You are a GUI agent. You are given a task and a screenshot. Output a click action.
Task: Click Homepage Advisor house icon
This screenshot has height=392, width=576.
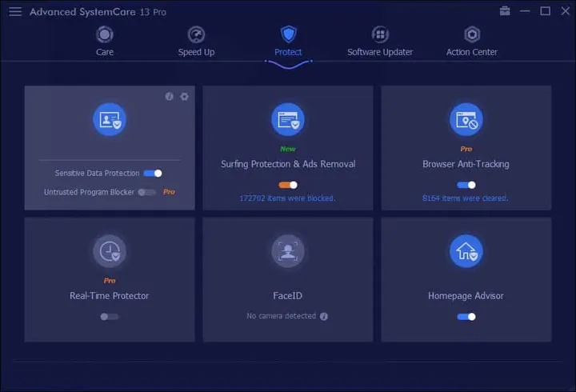coord(466,251)
